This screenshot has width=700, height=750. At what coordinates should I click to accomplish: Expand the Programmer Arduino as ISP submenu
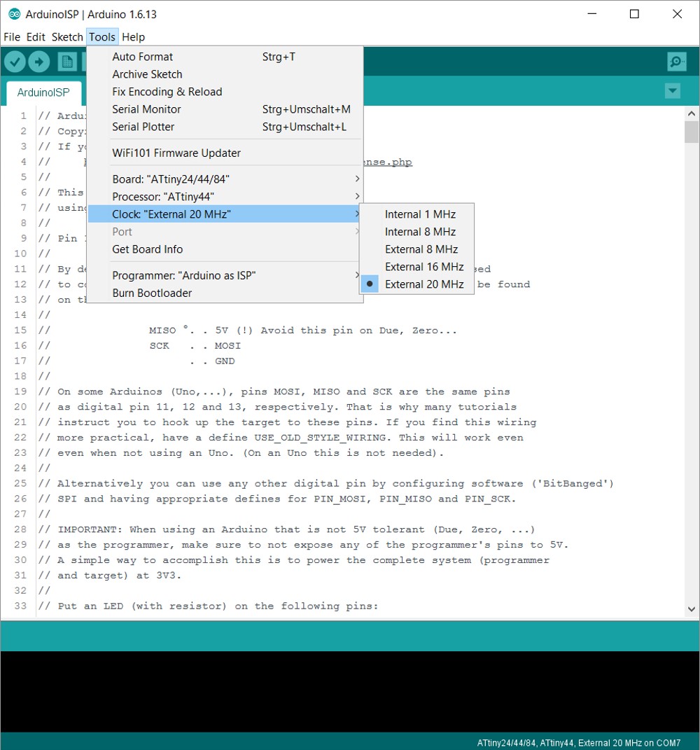point(225,275)
